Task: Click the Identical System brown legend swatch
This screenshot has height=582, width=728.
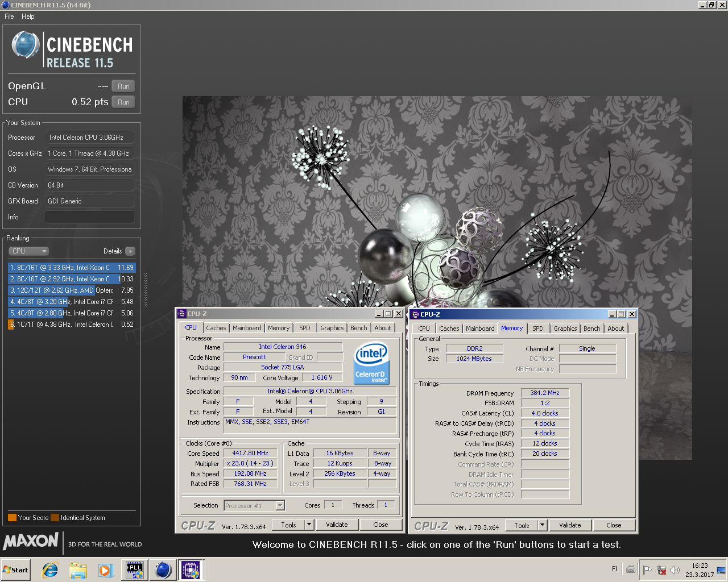Action: click(x=55, y=518)
